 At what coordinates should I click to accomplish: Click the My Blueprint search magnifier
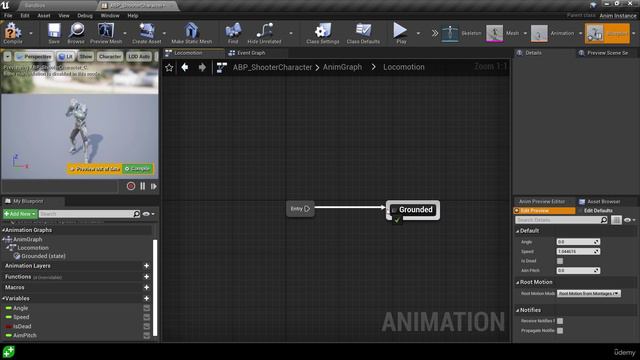pyautogui.click(x=136, y=214)
